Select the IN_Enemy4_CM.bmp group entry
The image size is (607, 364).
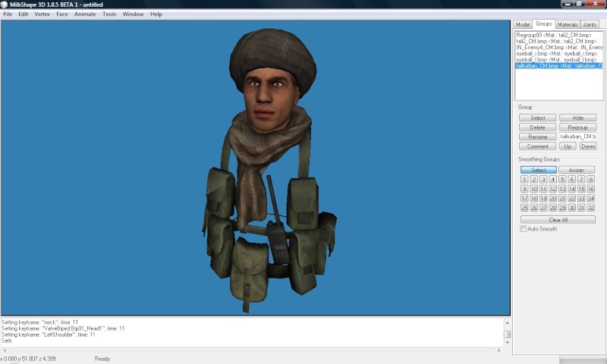pyautogui.click(x=558, y=47)
